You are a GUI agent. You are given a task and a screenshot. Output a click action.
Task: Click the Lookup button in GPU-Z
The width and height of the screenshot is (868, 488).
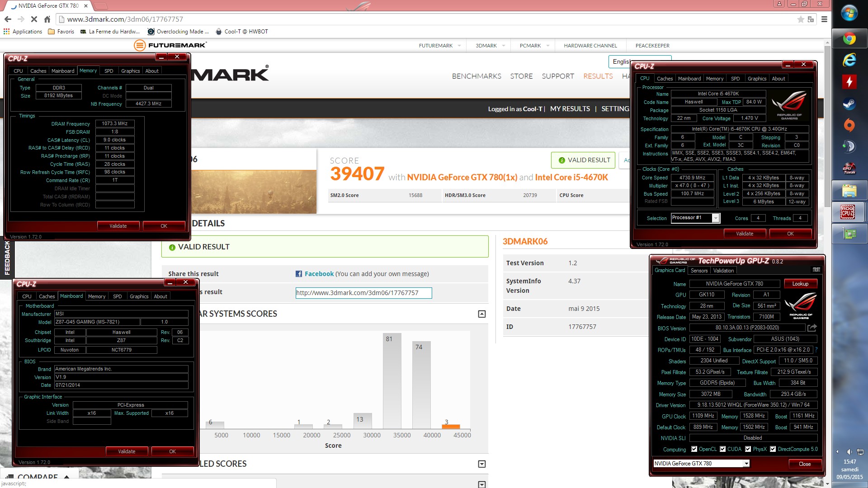point(800,284)
